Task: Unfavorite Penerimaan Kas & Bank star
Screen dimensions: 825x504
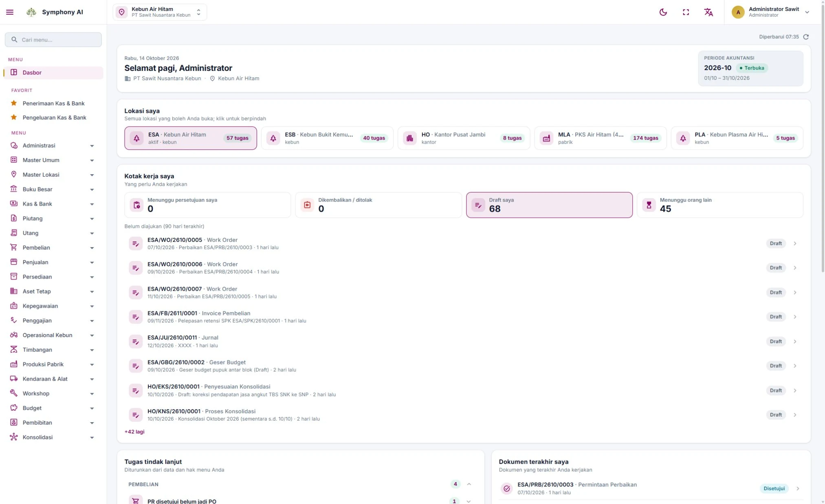Action: (14, 103)
